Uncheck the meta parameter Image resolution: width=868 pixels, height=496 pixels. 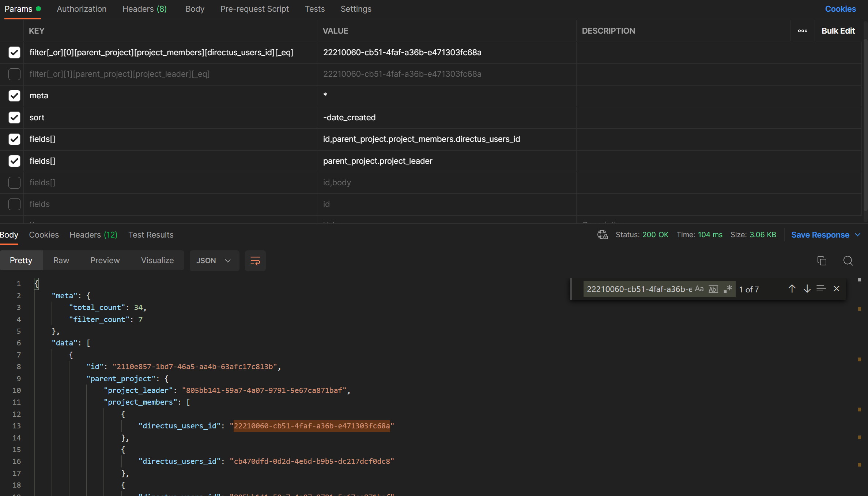(14, 96)
